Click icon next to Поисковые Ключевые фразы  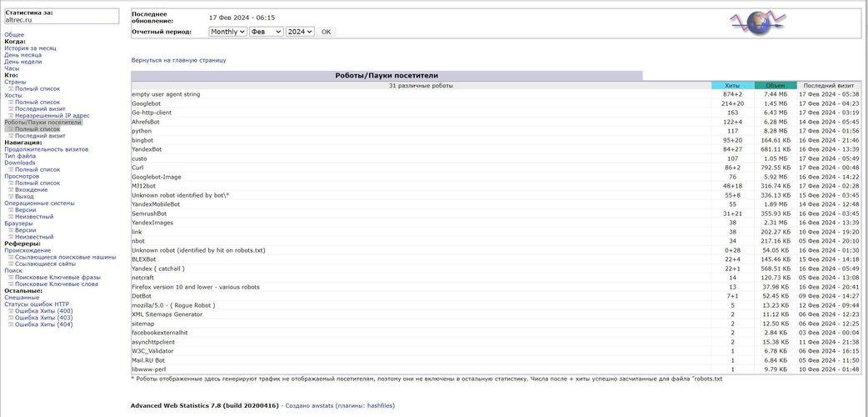click(x=10, y=277)
